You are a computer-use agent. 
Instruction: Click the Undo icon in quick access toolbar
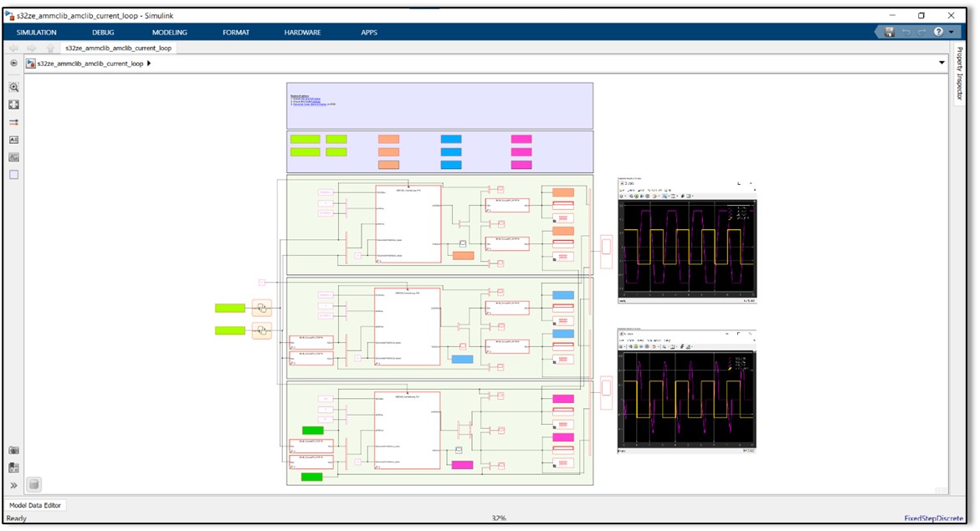point(907,30)
